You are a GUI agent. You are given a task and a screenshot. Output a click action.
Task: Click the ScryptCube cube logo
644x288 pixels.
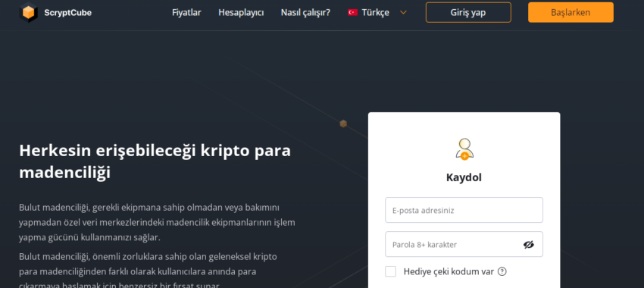point(28,12)
